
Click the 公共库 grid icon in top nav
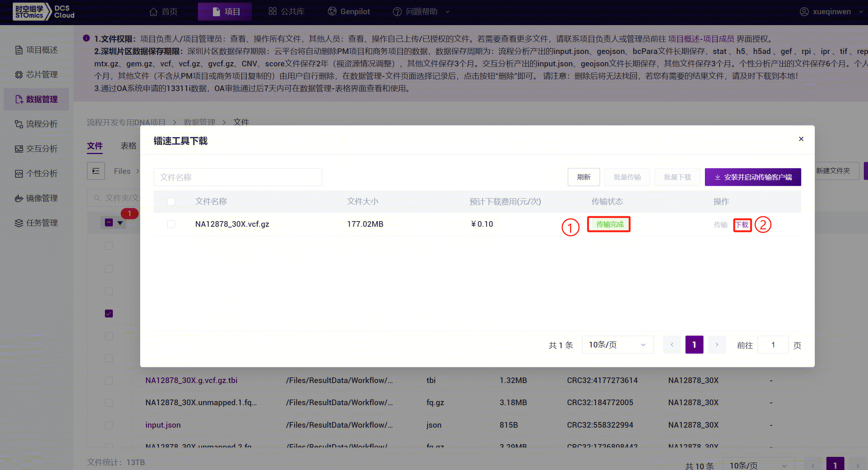(x=272, y=12)
